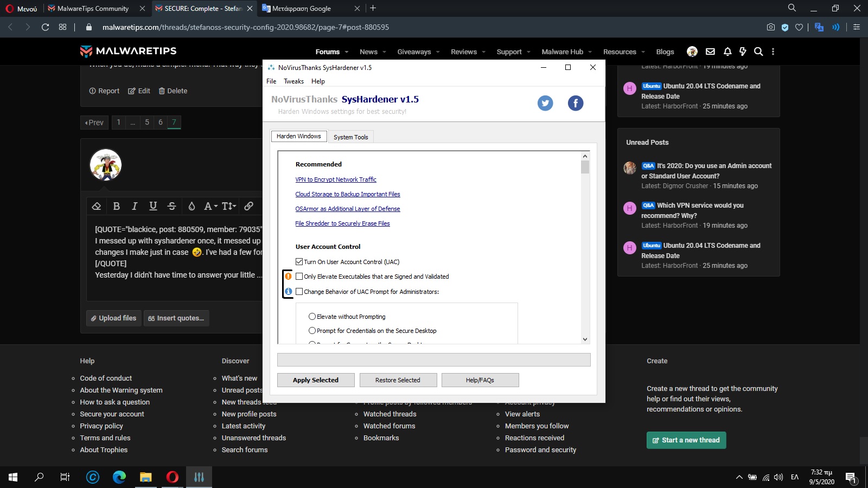Open Microsoft Edge from the taskbar

pos(119,477)
